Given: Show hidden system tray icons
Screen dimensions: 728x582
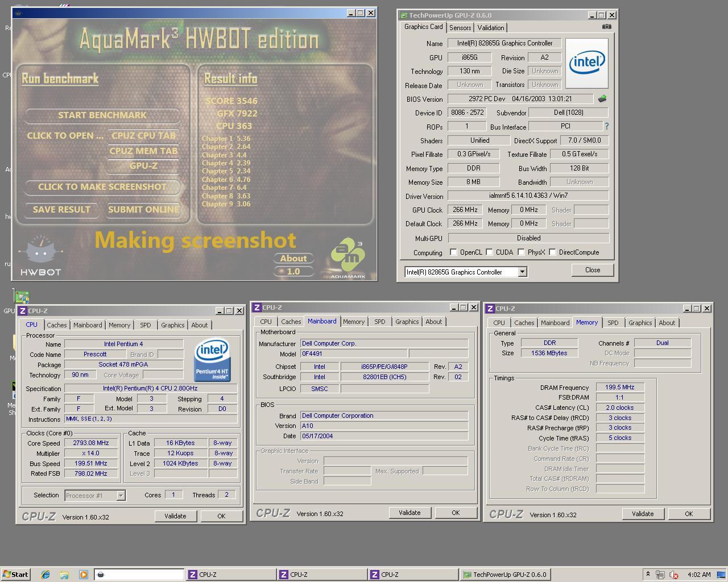Looking at the screenshot, I should [647, 575].
